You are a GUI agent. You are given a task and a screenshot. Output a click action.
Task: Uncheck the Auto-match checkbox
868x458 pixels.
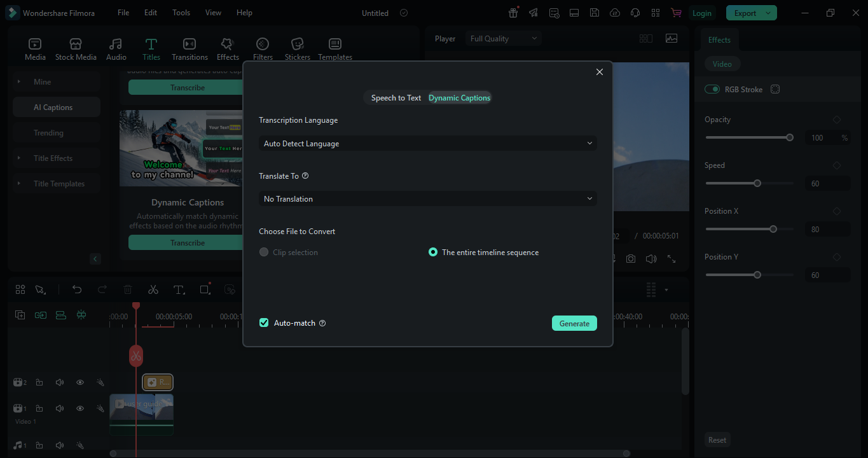click(x=264, y=323)
